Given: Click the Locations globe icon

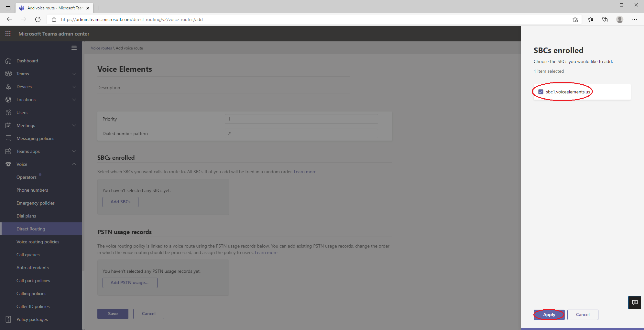Looking at the screenshot, I should click(x=8, y=100).
